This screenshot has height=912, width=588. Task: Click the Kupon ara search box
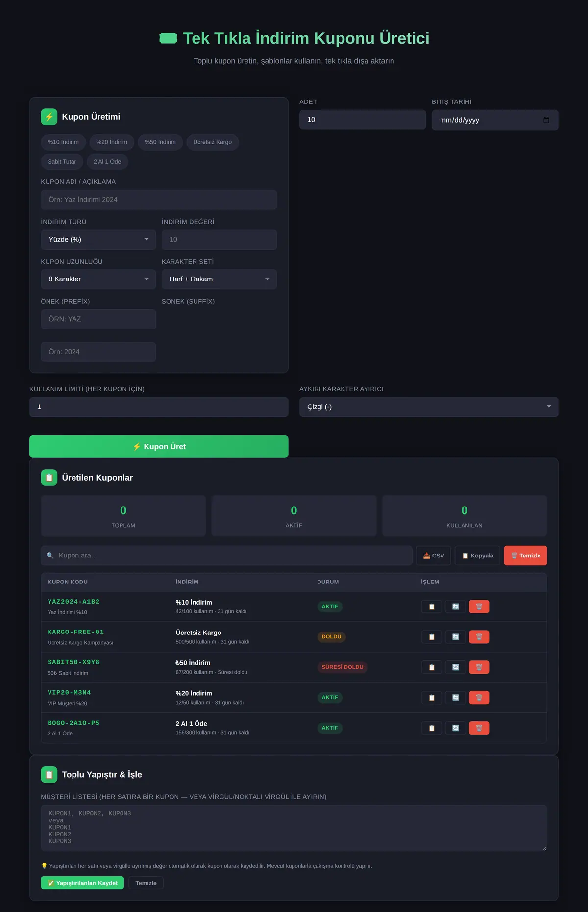coord(226,556)
